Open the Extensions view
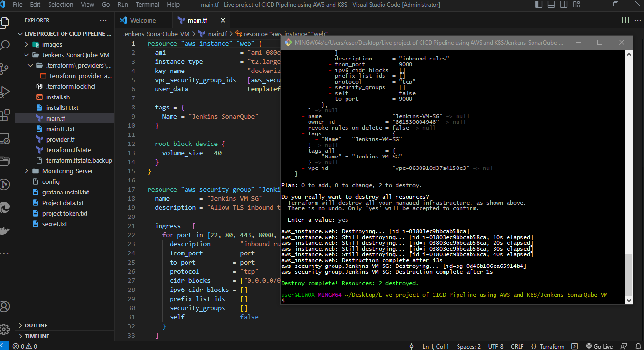This screenshot has height=350, width=644. point(5,115)
